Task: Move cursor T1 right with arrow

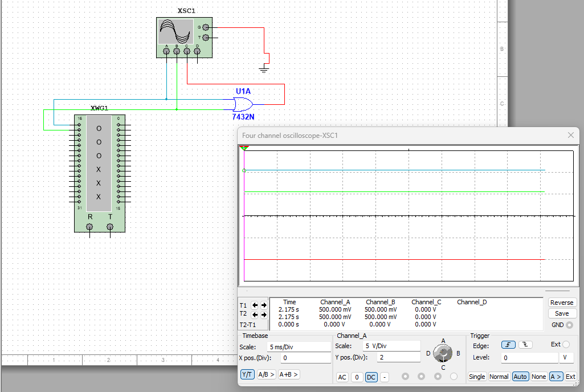Action: (264, 305)
